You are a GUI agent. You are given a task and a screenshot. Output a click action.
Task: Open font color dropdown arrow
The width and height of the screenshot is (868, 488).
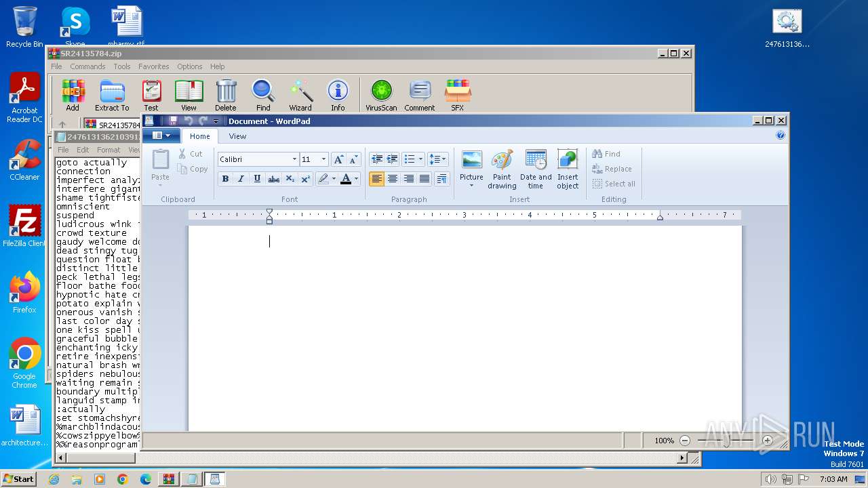pos(357,179)
